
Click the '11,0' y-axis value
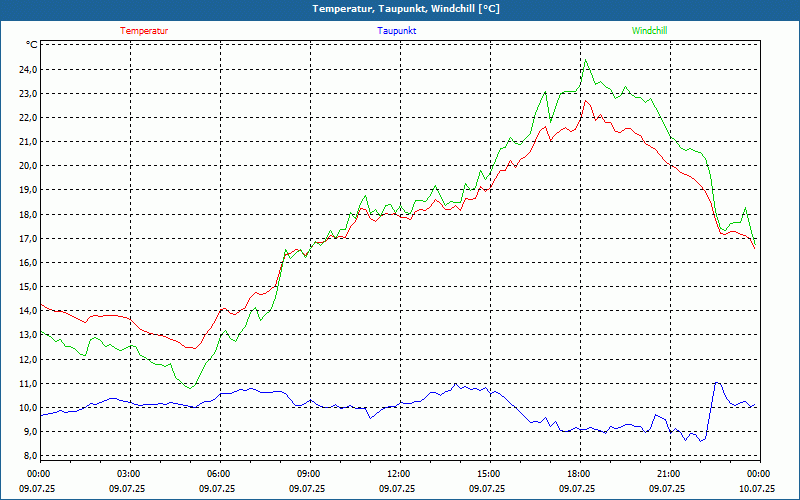(x=28, y=383)
